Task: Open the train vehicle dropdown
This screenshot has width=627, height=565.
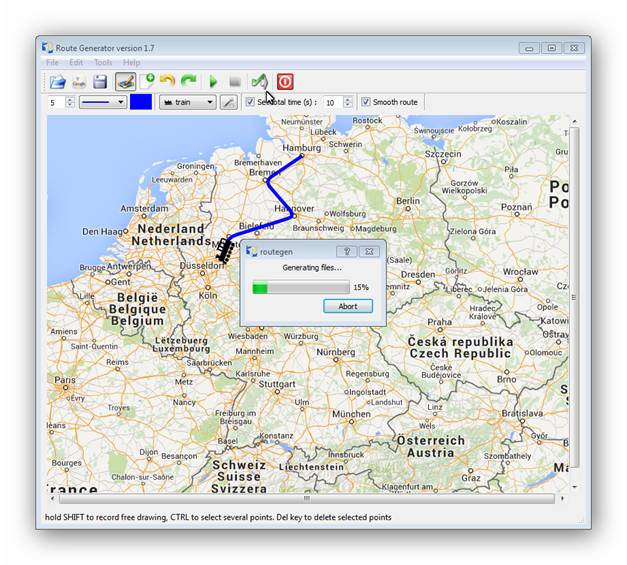Action: click(x=188, y=102)
